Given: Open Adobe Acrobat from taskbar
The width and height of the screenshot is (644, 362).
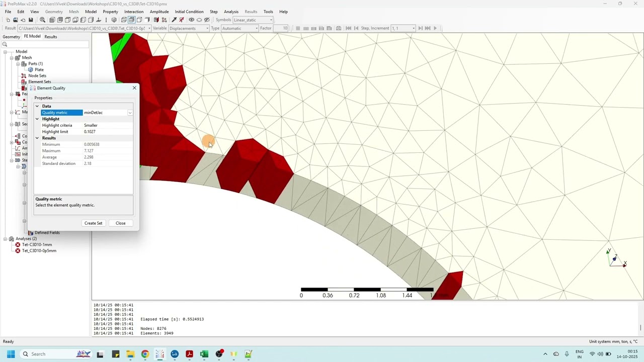Looking at the screenshot, I should click(x=189, y=354).
